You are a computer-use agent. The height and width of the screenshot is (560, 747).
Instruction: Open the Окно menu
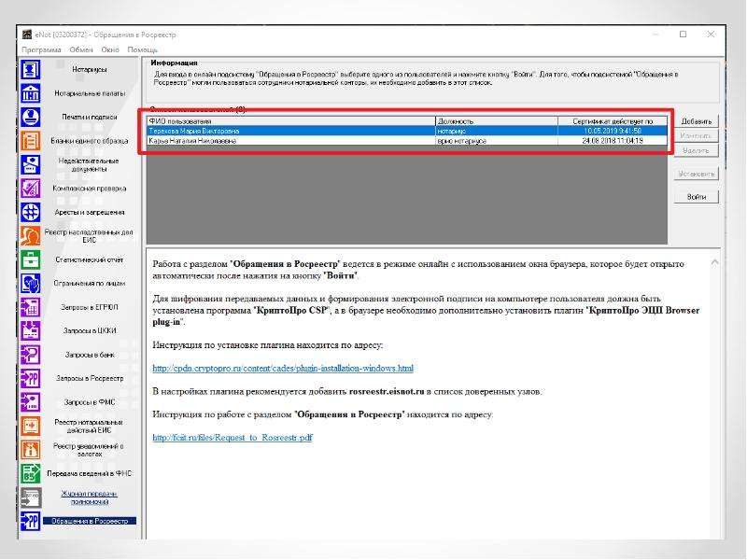110,49
